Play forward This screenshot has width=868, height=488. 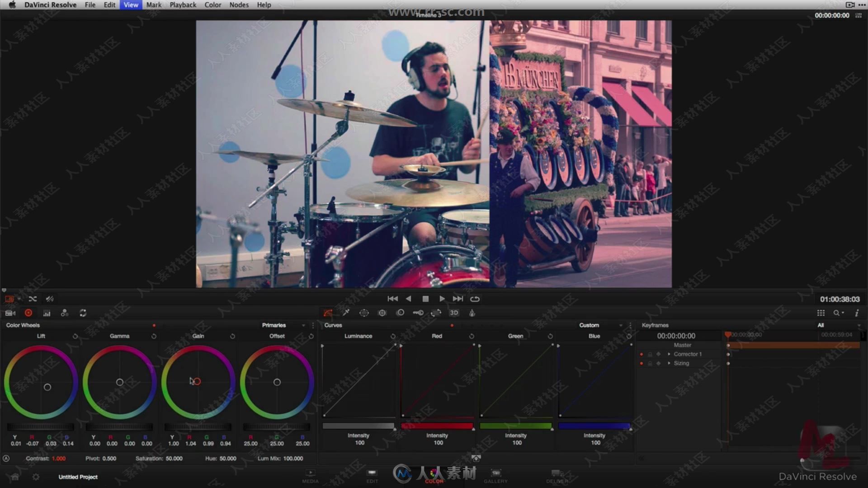click(x=442, y=299)
